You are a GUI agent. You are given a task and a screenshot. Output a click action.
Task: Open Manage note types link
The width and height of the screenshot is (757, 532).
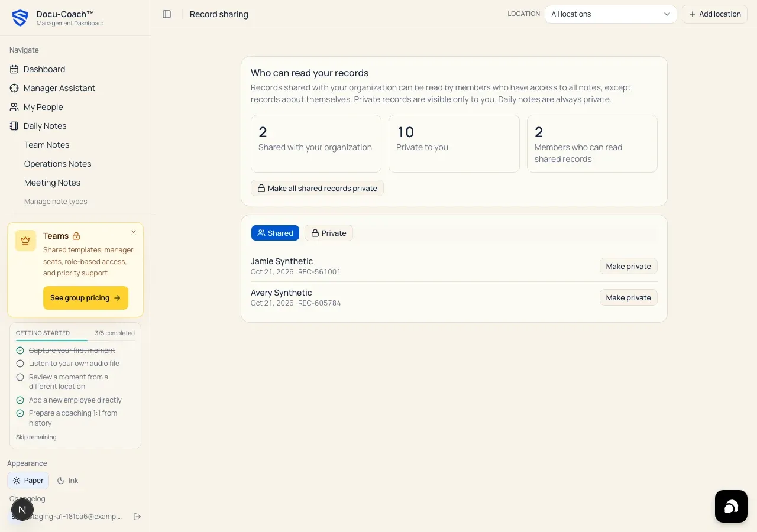pyautogui.click(x=56, y=202)
